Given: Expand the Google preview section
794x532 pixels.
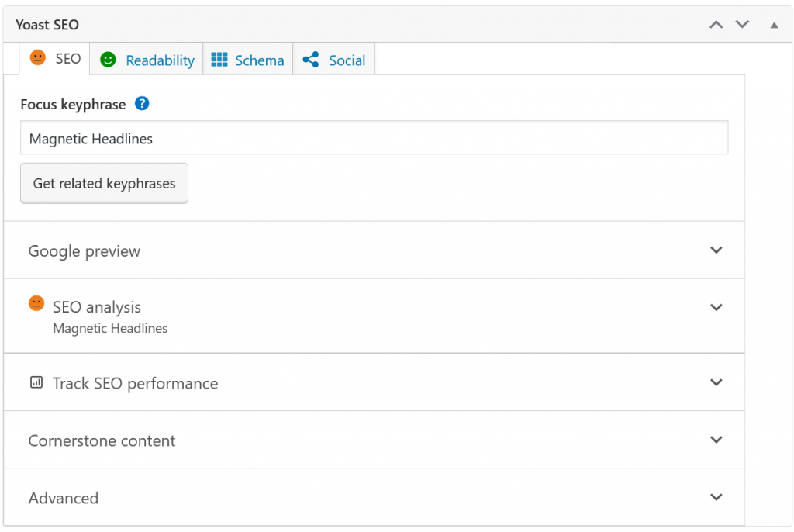Looking at the screenshot, I should tap(716, 250).
